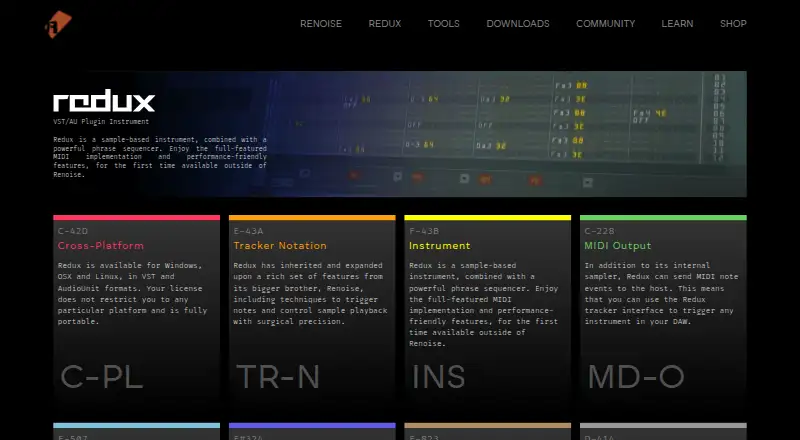Viewport: 800px width, 440px height.
Task: Select the Tracker Notation card heading
Action: point(280,246)
